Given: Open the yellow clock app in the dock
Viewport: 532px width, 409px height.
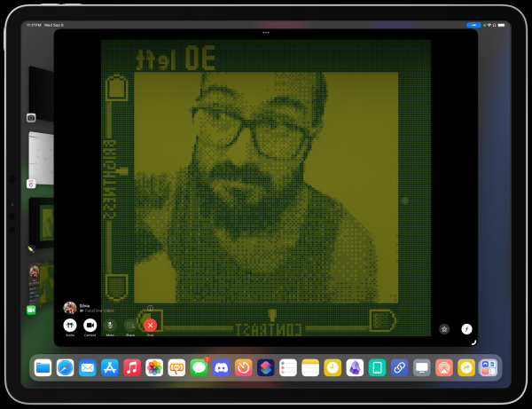Looking at the screenshot, I should click(332, 368).
